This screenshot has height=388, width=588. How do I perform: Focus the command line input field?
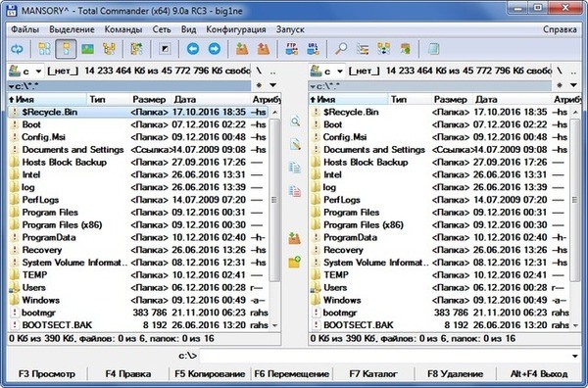click(384, 356)
